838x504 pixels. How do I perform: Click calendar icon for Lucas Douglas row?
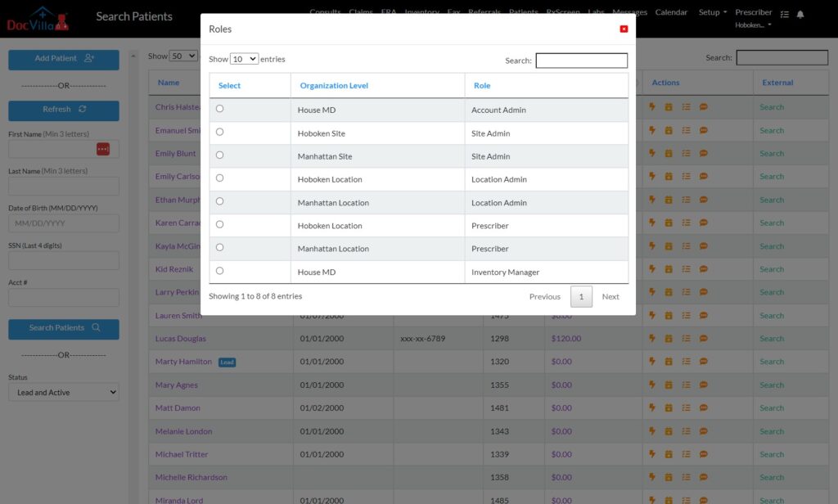669,338
